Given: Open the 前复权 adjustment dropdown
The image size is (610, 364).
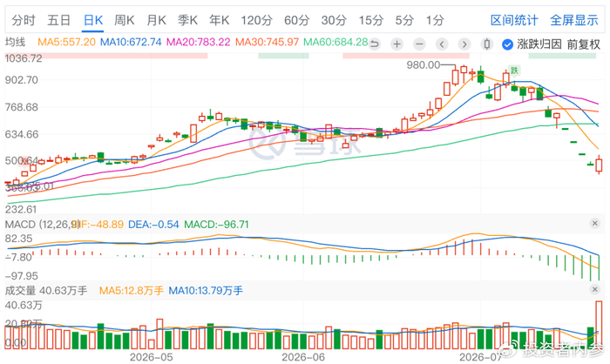Looking at the screenshot, I should tap(584, 44).
